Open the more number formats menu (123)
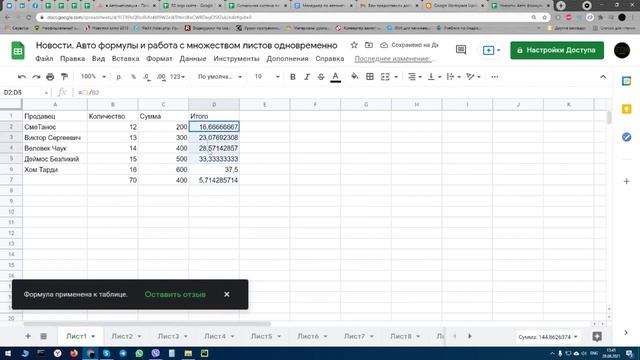The width and height of the screenshot is (640, 360). (177, 77)
